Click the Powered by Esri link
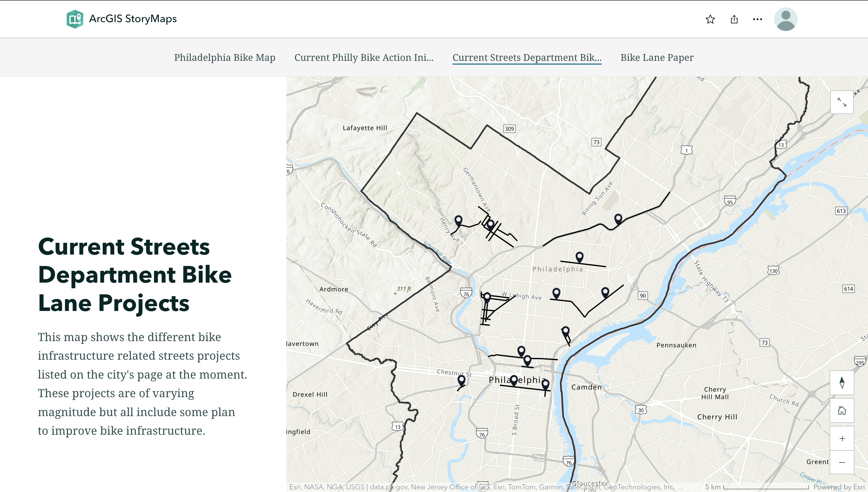This screenshot has height=492, width=868. (x=838, y=487)
